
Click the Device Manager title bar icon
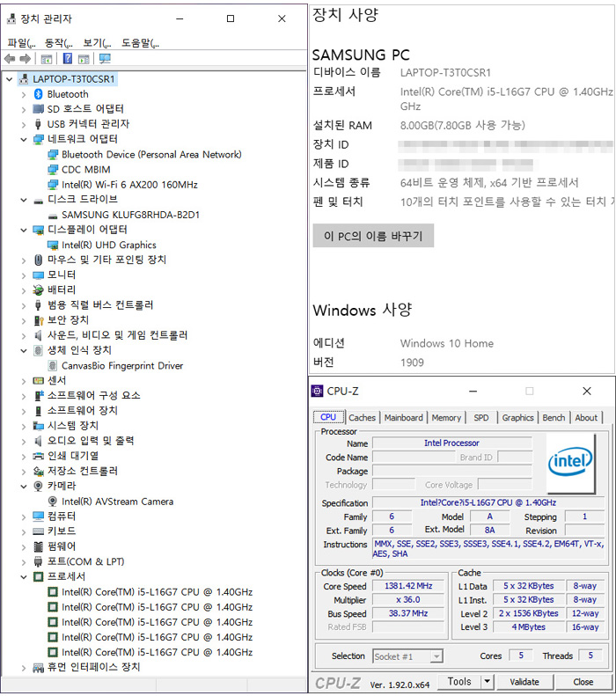coord(11,18)
